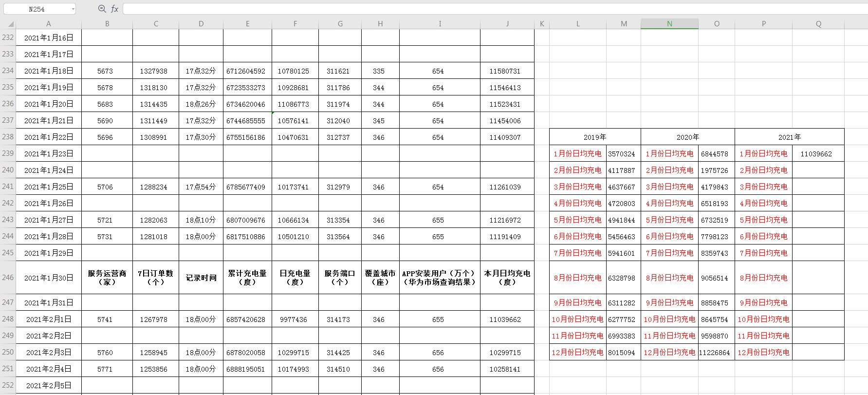Click 2021 label 12月份日均充电
Screen dimensions: 868x395
[x=763, y=352]
